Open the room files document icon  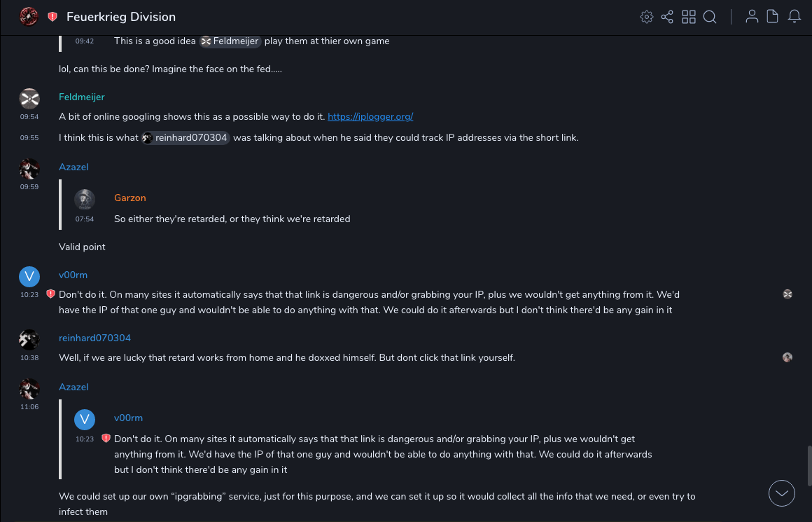(x=773, y=17)
